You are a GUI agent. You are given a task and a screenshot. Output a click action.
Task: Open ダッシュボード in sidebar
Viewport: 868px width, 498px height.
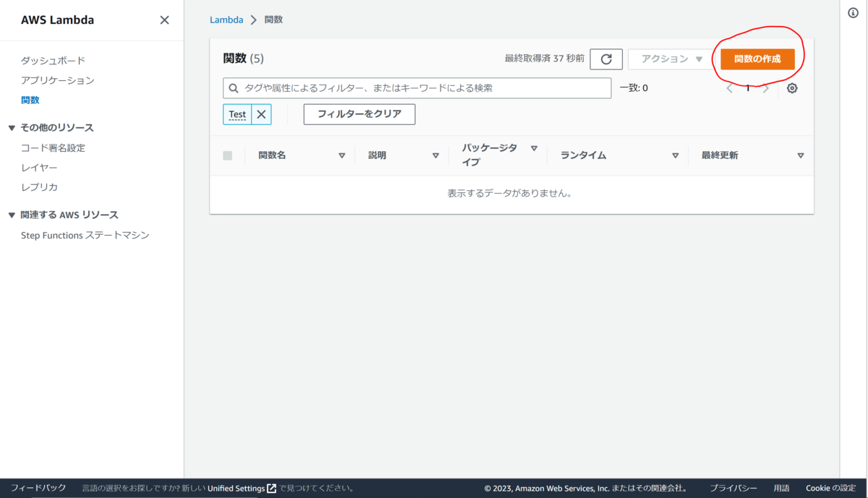point(53,61)
